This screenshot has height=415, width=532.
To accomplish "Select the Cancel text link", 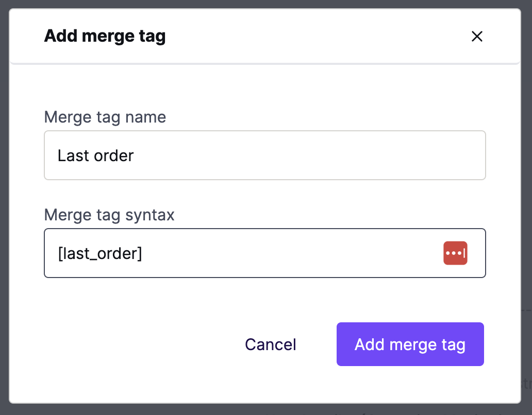I will (x=271, y=344).
